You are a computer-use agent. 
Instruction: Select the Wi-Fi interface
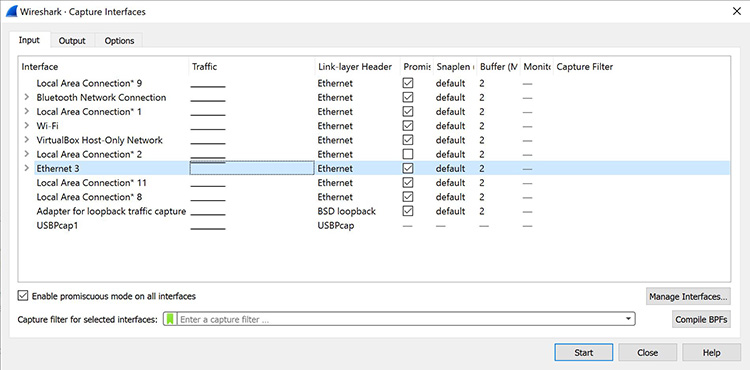(47, 126)
